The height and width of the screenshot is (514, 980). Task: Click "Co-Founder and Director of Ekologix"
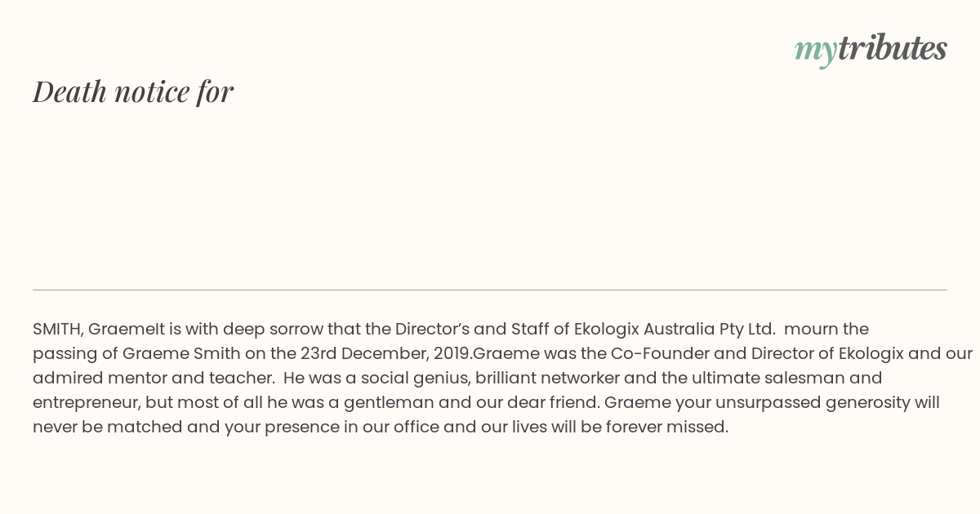tap(752, 353)
